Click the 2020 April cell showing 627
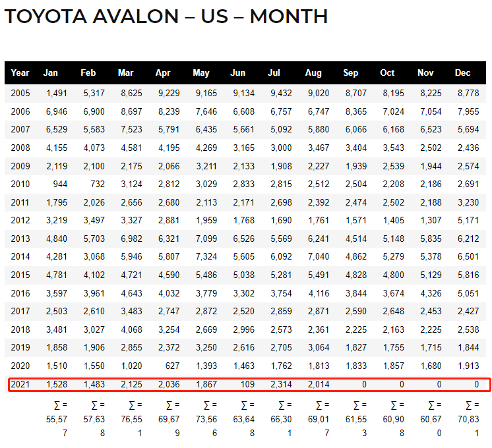This screenshot has height=448, width=492. click(x=173, y=366)
